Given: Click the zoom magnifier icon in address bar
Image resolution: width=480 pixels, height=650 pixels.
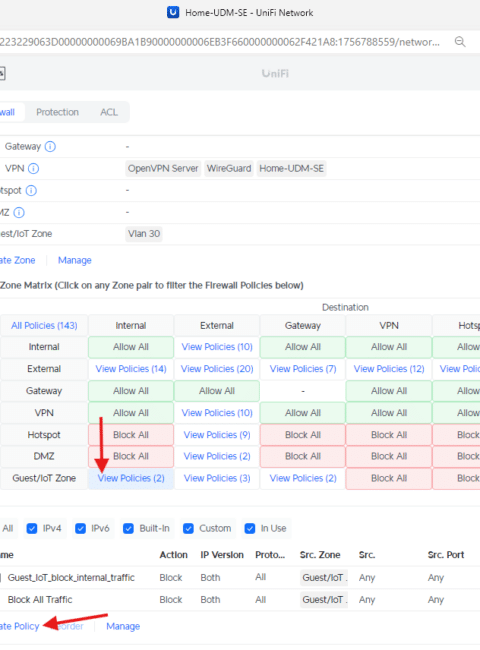Looking at the screenshot, I should [x=460, y=42].
